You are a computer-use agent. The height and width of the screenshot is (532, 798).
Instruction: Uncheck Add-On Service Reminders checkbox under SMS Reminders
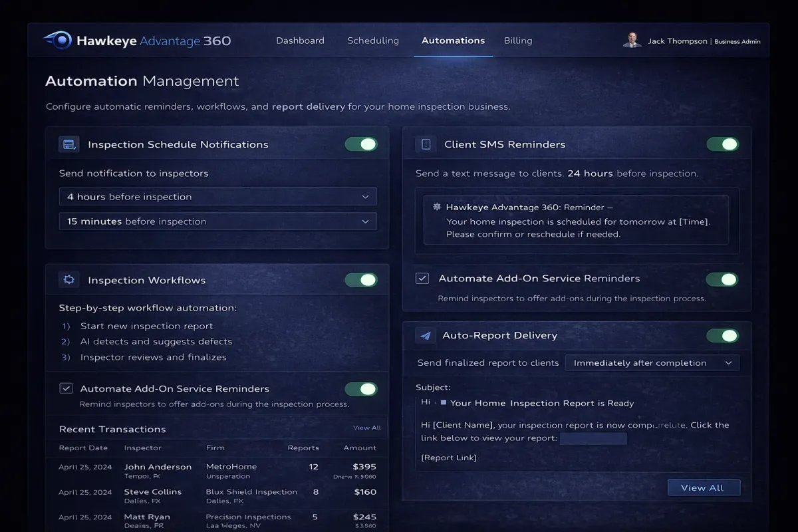[x=422, y=279]
